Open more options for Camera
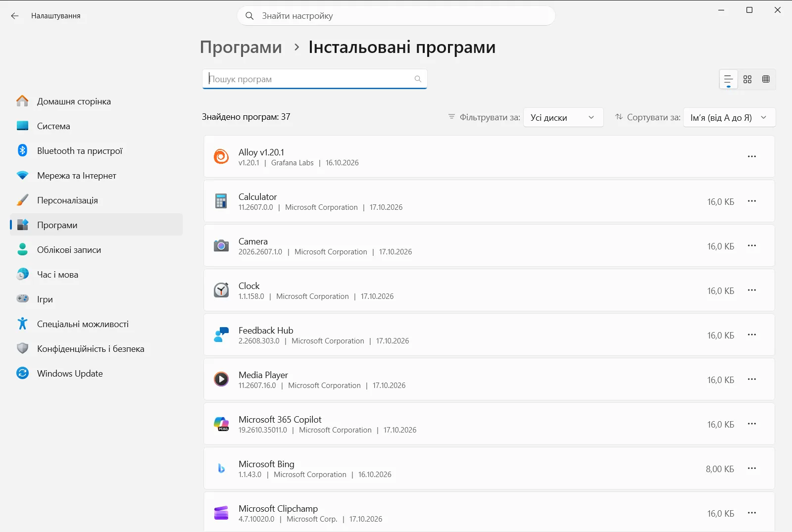Viewport: 792px width, 532px height. pos(752,245)
